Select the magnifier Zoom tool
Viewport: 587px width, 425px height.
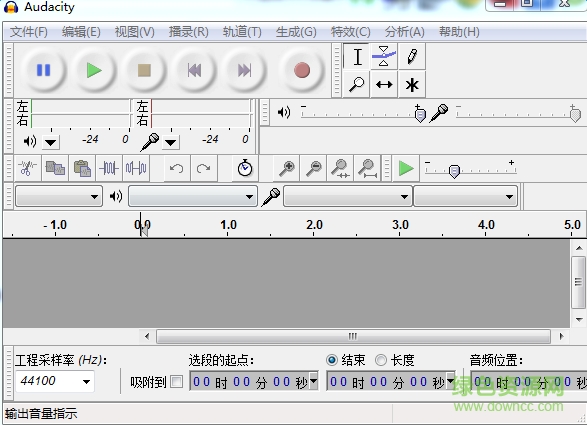[356, 84]
